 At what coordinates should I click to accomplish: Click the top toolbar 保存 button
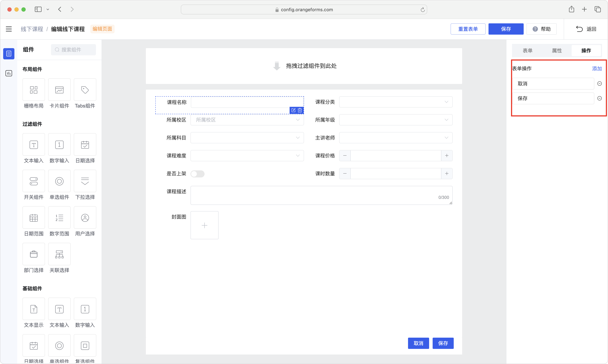506,29
